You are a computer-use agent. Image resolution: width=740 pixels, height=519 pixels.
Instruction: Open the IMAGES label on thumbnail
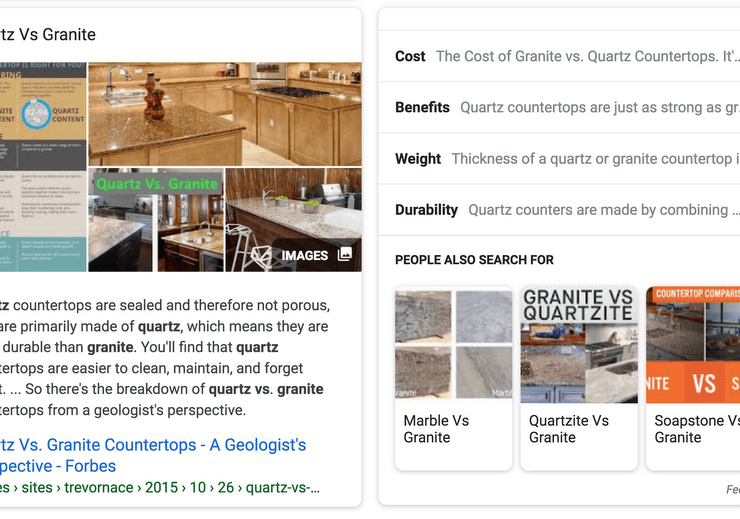point(304,255)
